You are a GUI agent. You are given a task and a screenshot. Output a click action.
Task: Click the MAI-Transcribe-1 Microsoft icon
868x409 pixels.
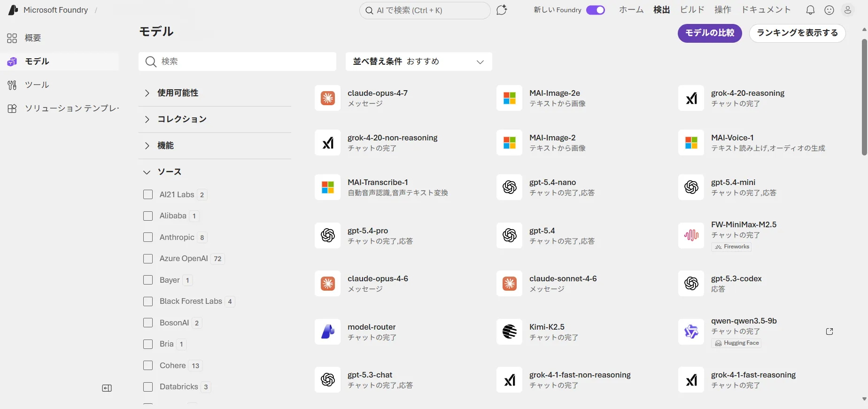[328, 187]
